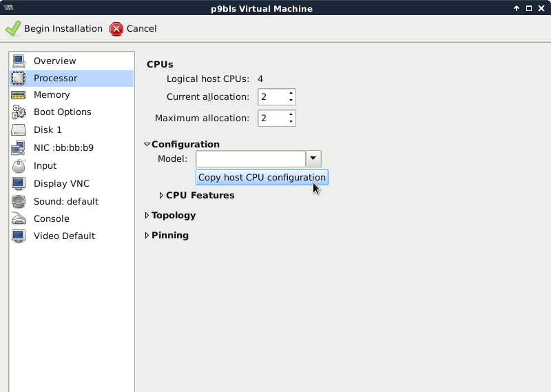Select Display VNC in the hardware list
Viewport: 551px width, 392px height.
tap(61, 184)
